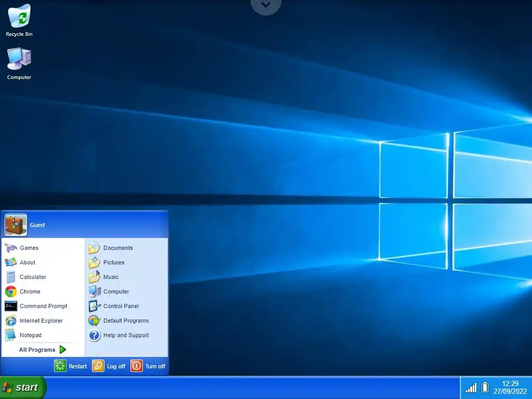
Task: Open Pictures from its label
Action: (114, 262)
